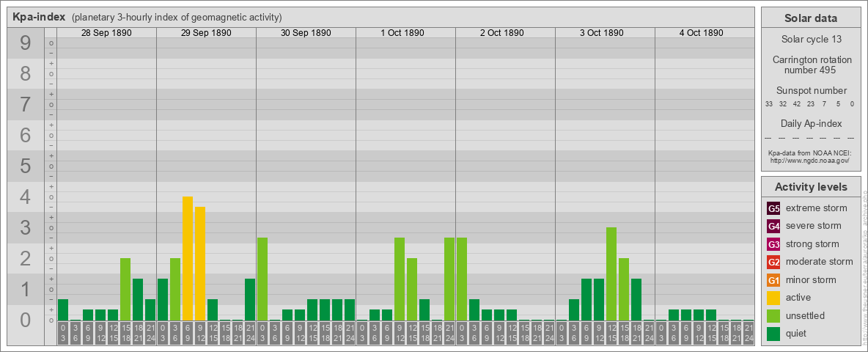Click the dark green 18-21 bar on 28 Sep
The width and height of the screenshot is (868, 352).
(x=138, y=299)
